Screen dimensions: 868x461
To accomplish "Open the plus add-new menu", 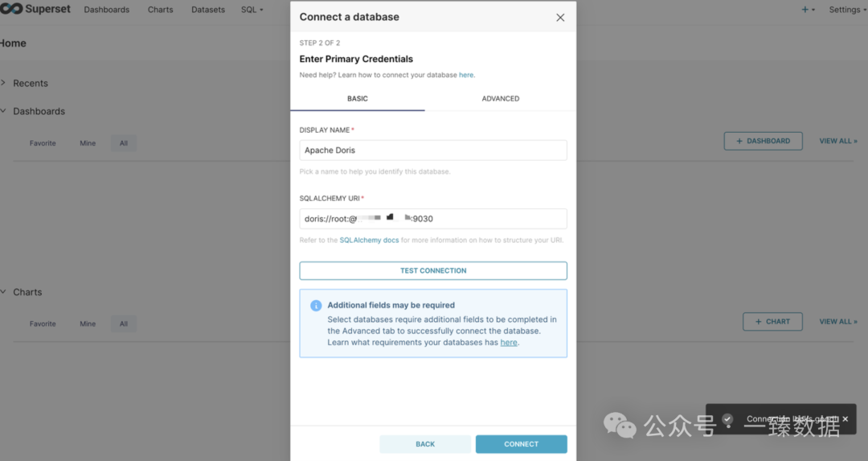I will pyautogui.click(x=808, y=10).
